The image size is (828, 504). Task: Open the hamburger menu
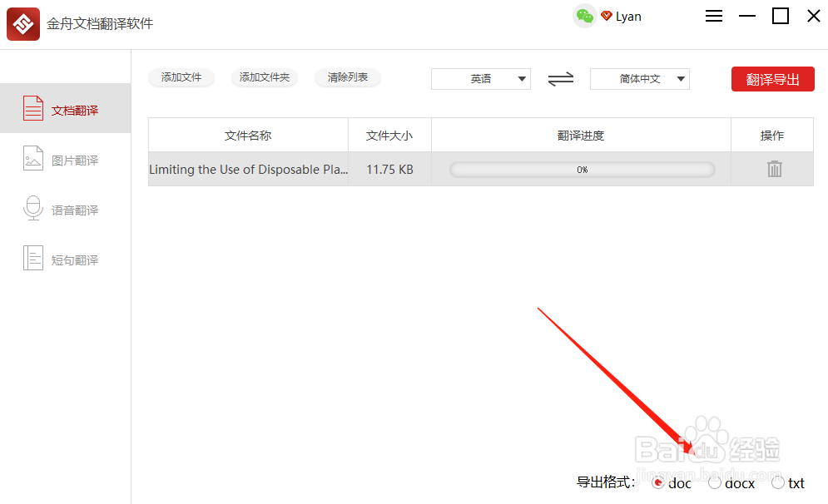[713, 16]
